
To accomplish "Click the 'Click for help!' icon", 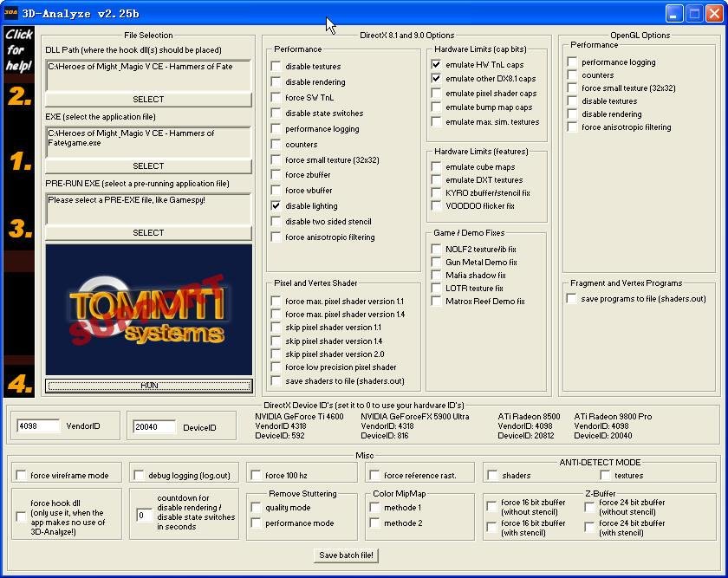I will click(x=18, y=49).
